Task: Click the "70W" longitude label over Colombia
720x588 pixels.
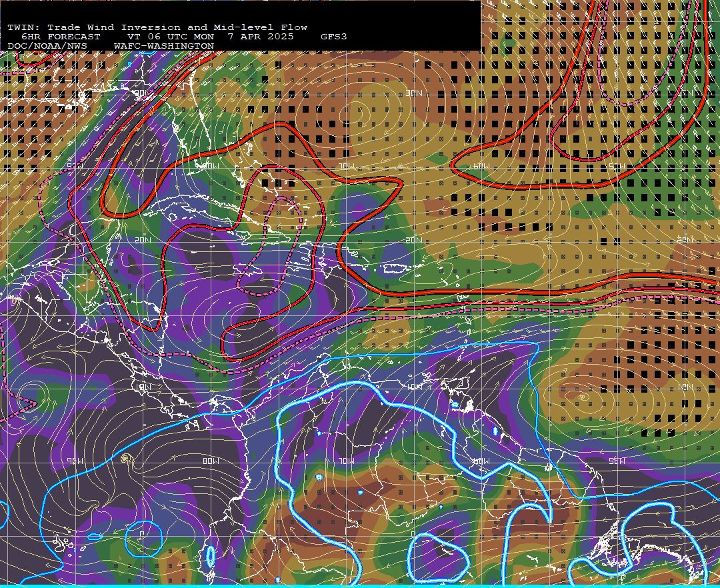Action: (347, 461)
